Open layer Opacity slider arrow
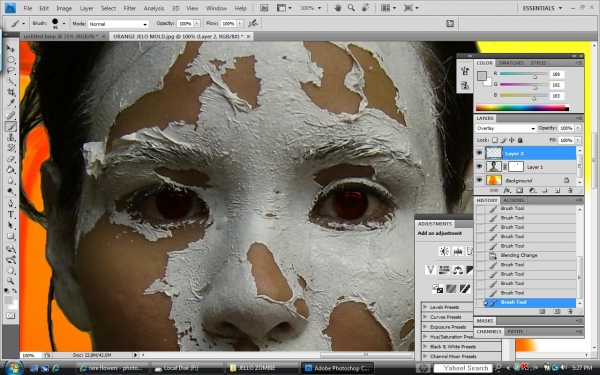 coord(578,128)
